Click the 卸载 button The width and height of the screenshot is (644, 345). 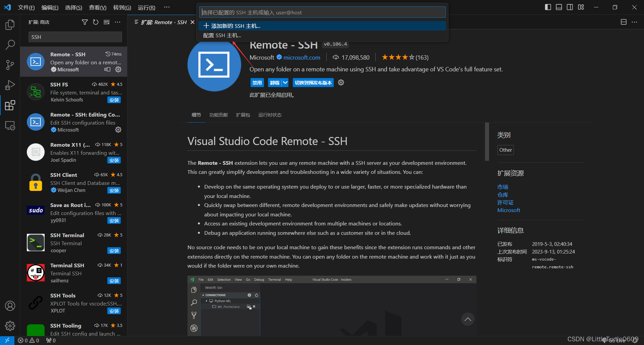[x=275, y=82]
